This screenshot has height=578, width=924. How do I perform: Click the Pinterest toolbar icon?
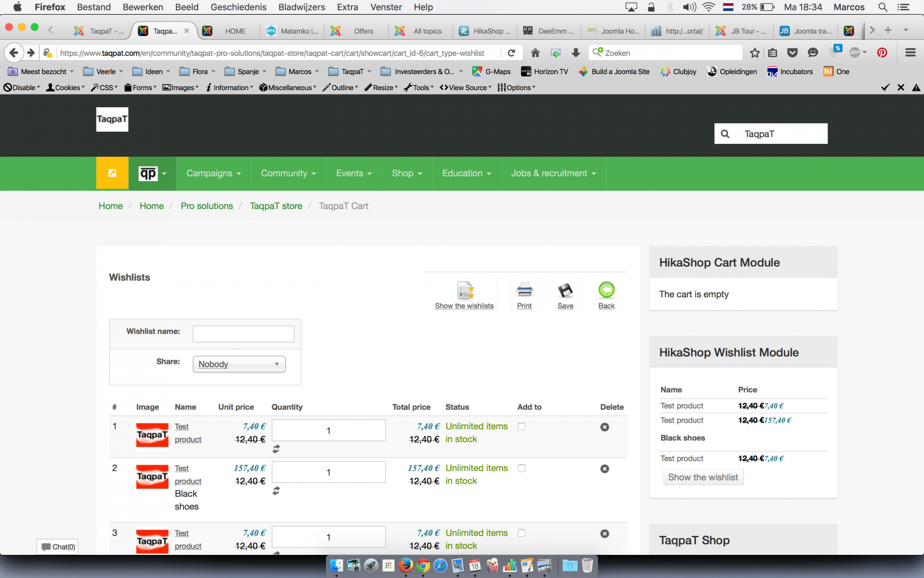[x=882, y=53]
